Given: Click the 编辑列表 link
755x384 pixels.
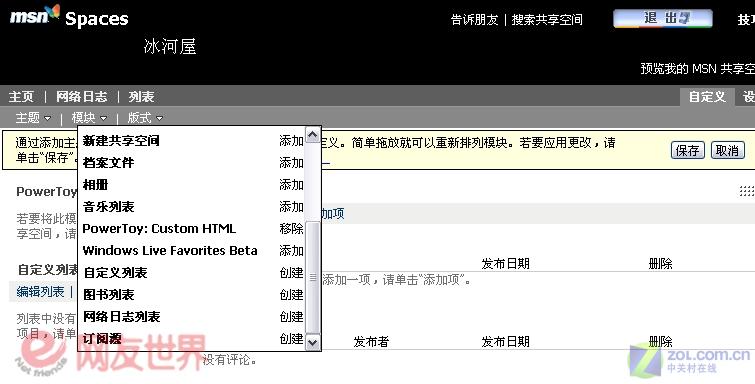Looking at the screenshot, I should coord(40,291).
